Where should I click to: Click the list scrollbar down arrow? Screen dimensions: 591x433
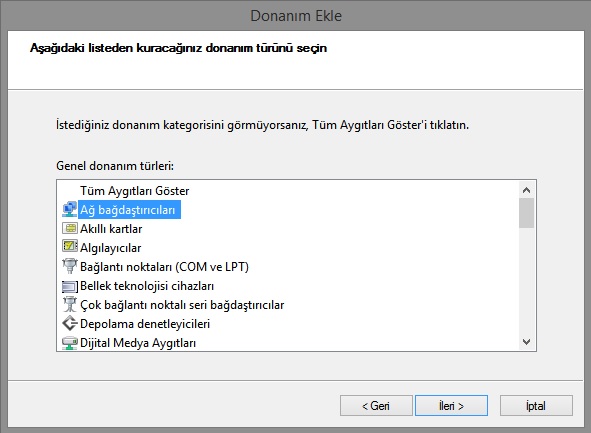(x=527, y=342)
